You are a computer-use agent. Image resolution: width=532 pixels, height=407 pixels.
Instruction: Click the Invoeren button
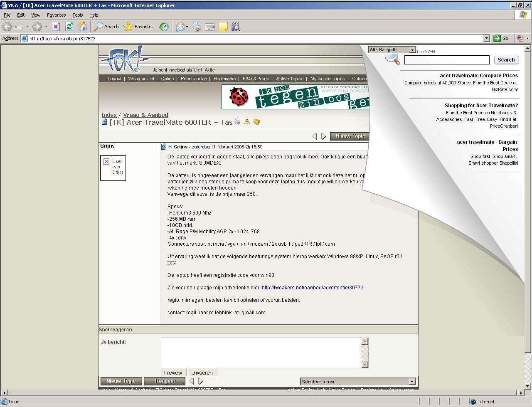(202, 372)
